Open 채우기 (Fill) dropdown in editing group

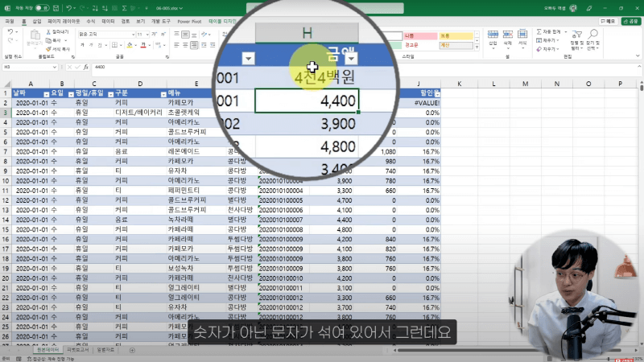coord(548,40)
